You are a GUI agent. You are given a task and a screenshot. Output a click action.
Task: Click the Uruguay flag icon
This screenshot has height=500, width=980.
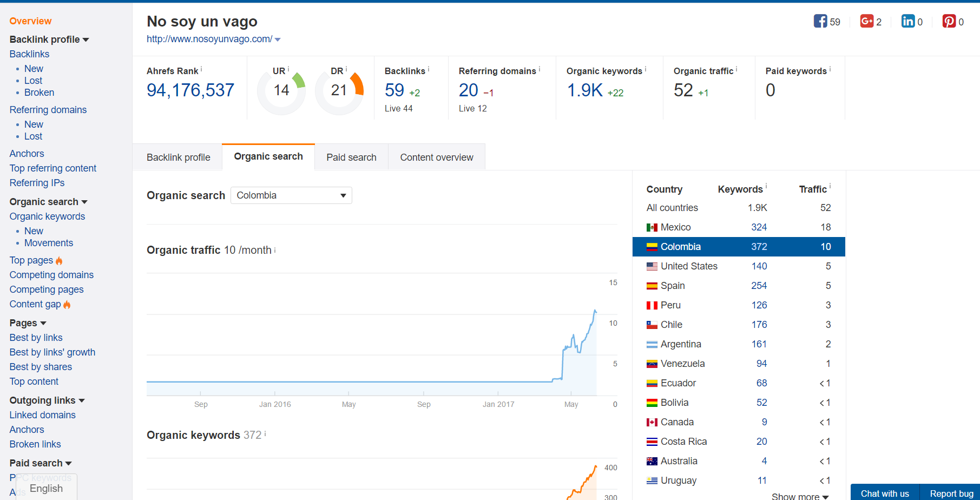coord(652,481)
